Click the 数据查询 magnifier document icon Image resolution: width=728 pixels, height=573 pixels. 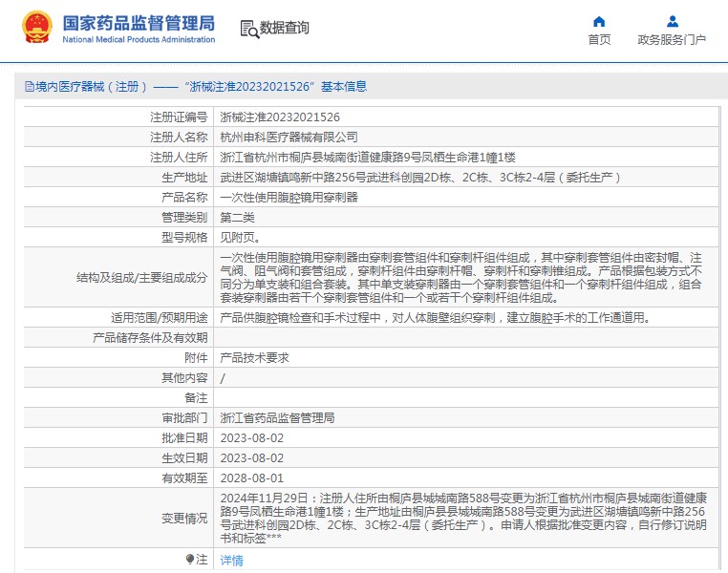(248, 29)
